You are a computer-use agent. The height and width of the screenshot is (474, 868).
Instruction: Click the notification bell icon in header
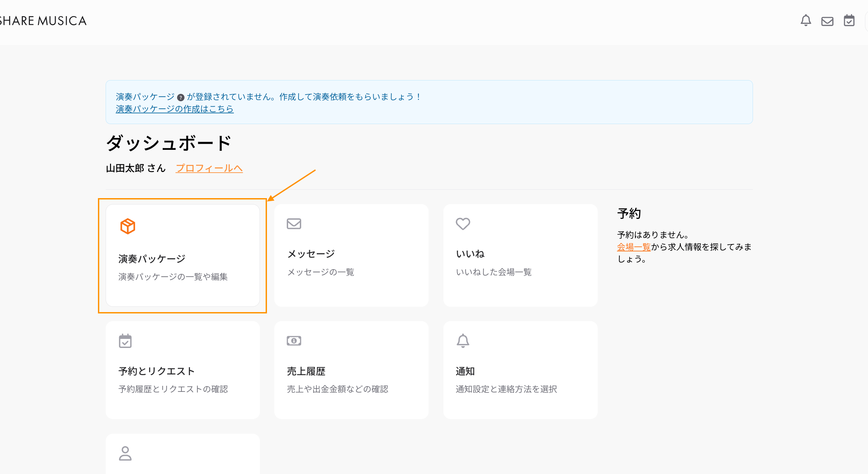click(806, 21)
